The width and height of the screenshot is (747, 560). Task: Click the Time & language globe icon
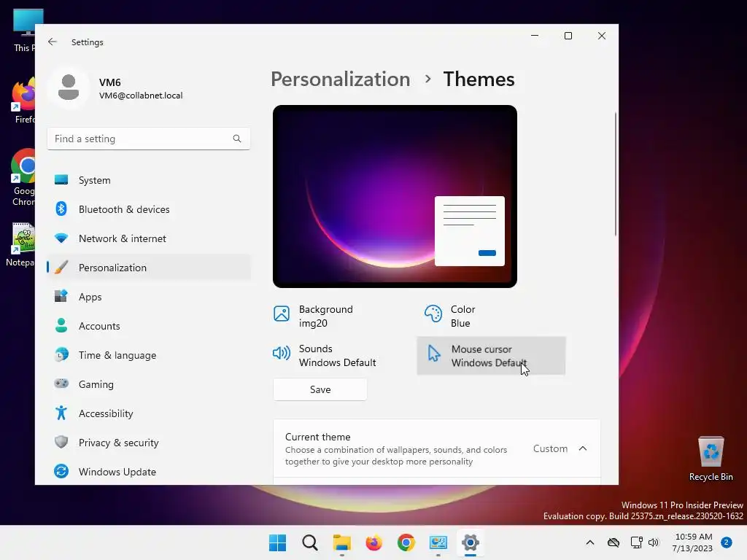point(61,355)
